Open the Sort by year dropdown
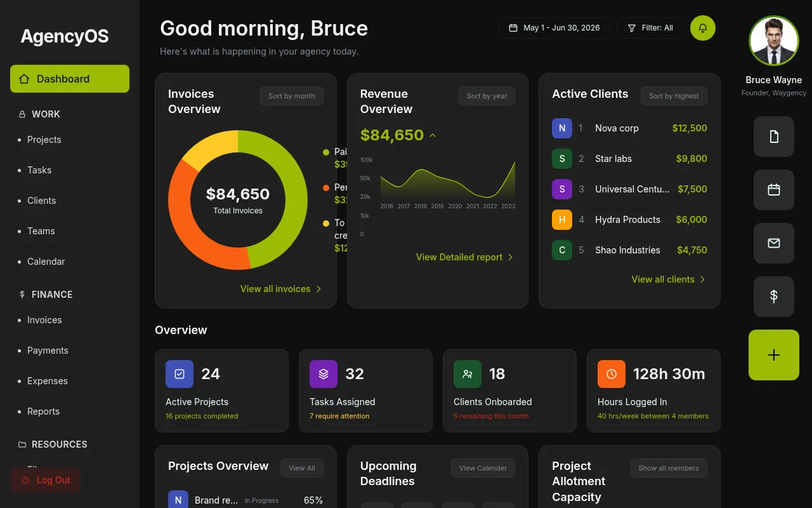The width and height of the screenshot is (812, 508). [x=487, y=96]
